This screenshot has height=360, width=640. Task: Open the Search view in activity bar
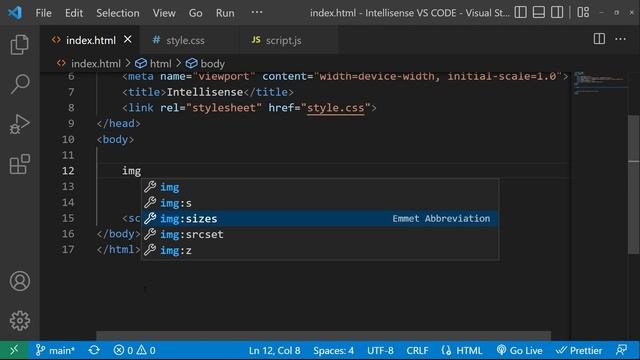pos(19,84)
